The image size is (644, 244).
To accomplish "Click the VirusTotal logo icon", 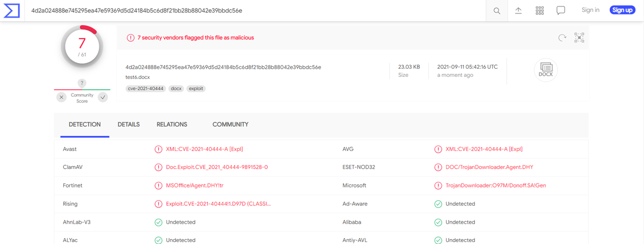I will (x=12, y=10).
